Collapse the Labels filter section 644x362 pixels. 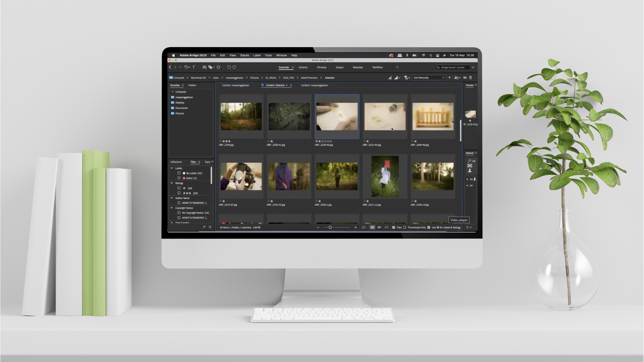[x=172, y=168]
